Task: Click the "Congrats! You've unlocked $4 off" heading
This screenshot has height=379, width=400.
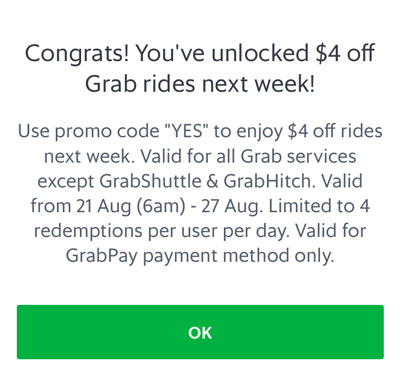Action: coord(200,53)
